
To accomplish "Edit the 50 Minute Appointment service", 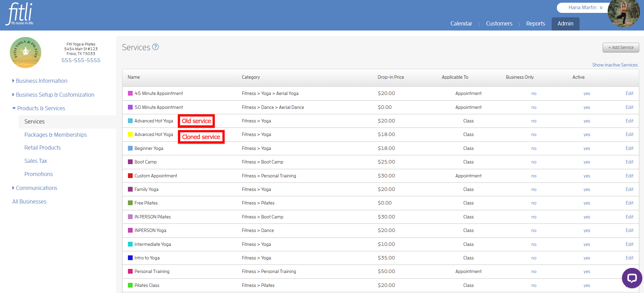I will (629, 107).
